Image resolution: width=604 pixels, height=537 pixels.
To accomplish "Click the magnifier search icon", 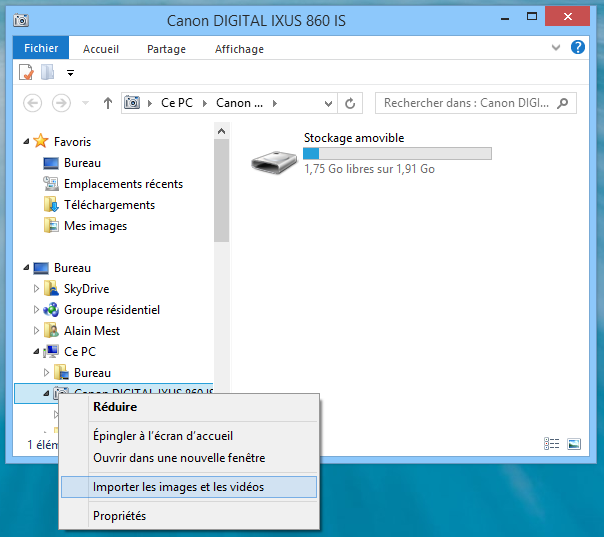I will click(563, 103).
